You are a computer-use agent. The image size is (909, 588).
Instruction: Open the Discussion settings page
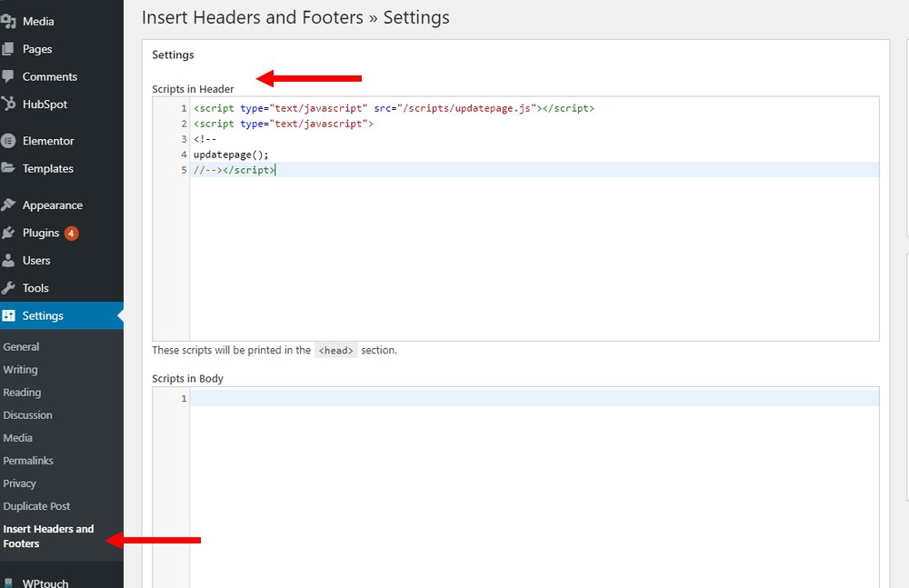point(27,415)
